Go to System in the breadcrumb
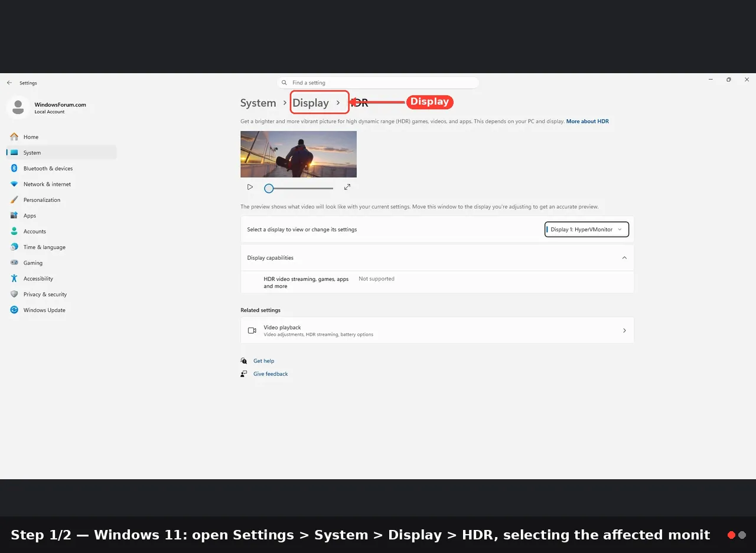Image resolution: width=756 pixels, height=553 pixels. coord(258,103)
